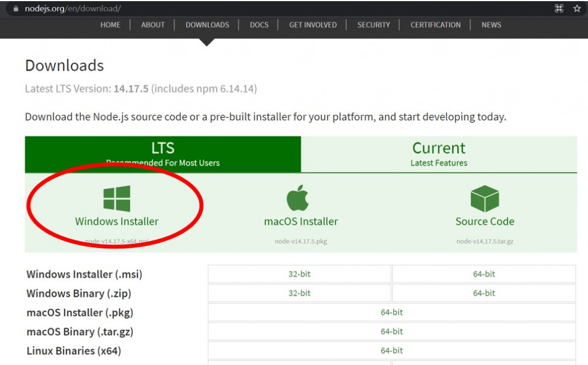
Task: Download 64-bit Windows Installer (.msi)
Action: [483, 274]
